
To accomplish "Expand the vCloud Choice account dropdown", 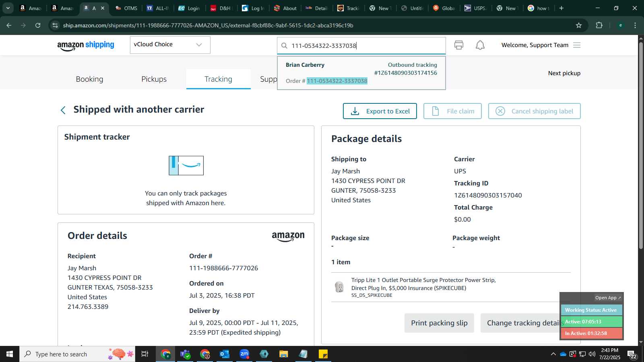I will click(170, 45).
